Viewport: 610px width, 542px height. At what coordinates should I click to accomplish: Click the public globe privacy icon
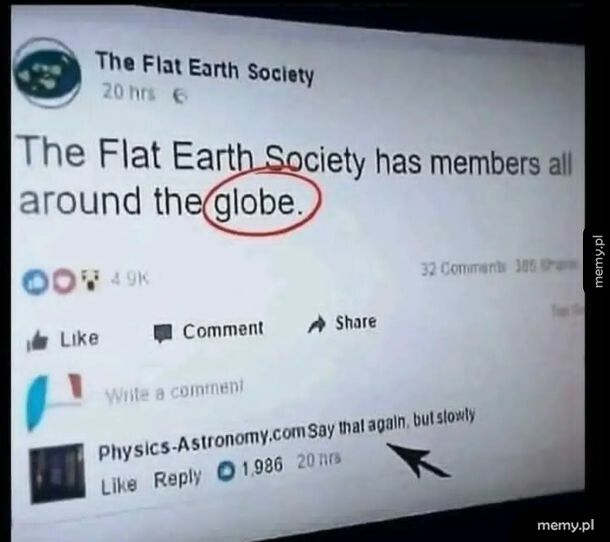(180, 96)
